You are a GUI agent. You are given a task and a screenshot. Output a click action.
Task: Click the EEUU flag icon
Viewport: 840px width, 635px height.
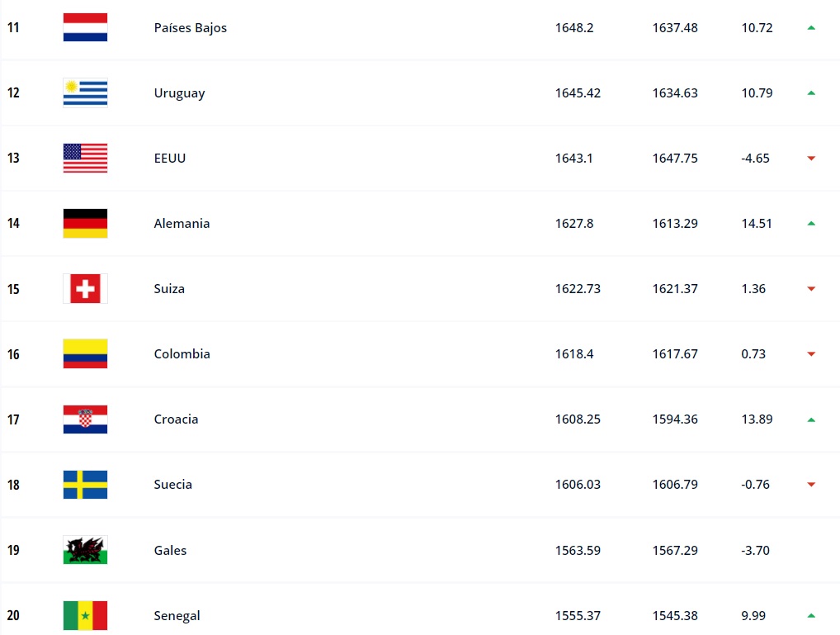[x=85, y=158]
